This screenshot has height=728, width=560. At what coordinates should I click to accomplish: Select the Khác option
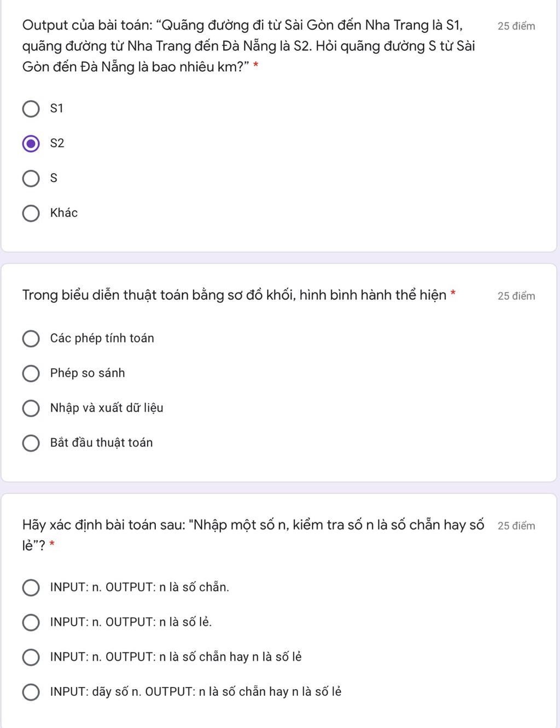31,213
